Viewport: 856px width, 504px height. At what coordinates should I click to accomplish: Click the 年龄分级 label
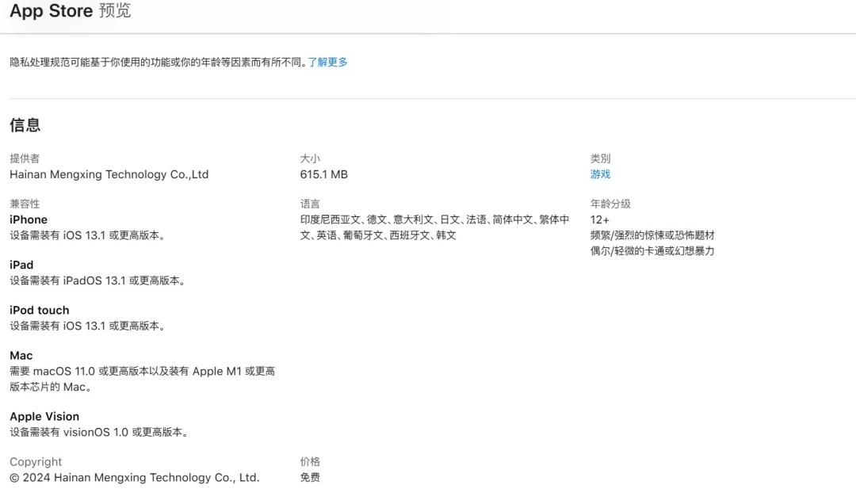pos(610,204)
